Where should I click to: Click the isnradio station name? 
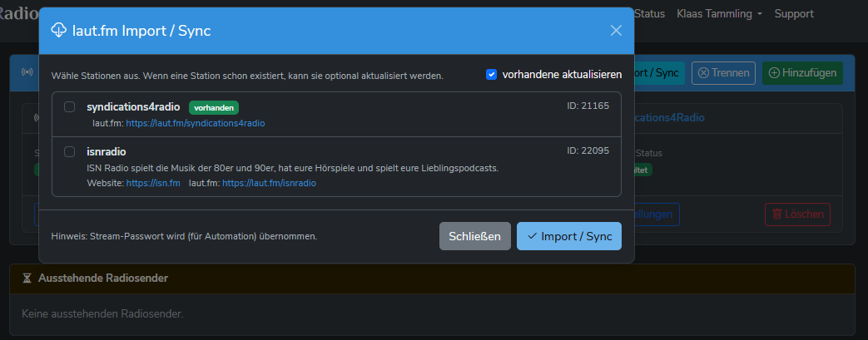pyautogui.click(x=112, y=152)
